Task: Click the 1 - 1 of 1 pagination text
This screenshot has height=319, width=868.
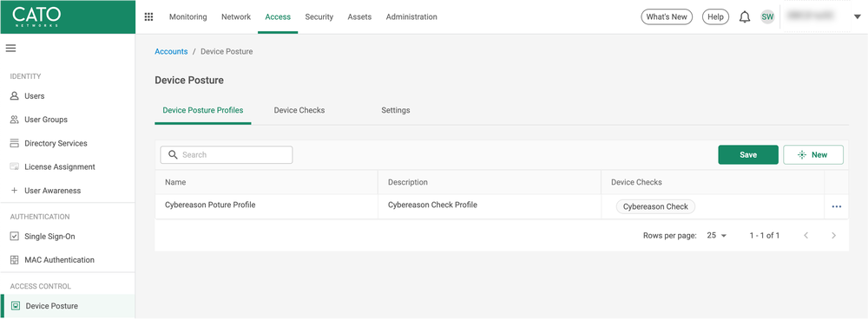Action: (x=765, y=236)
